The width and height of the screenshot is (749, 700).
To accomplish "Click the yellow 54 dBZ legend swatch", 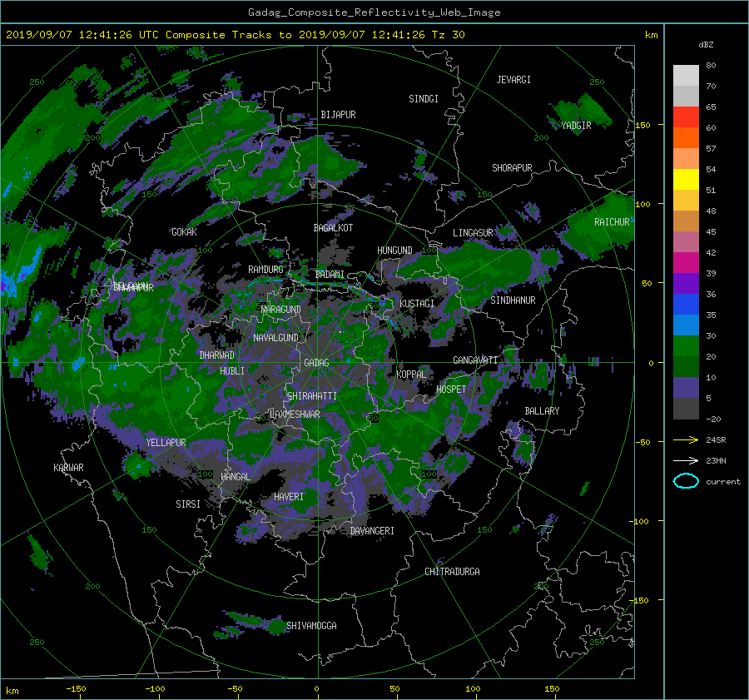I will point(686,179).
